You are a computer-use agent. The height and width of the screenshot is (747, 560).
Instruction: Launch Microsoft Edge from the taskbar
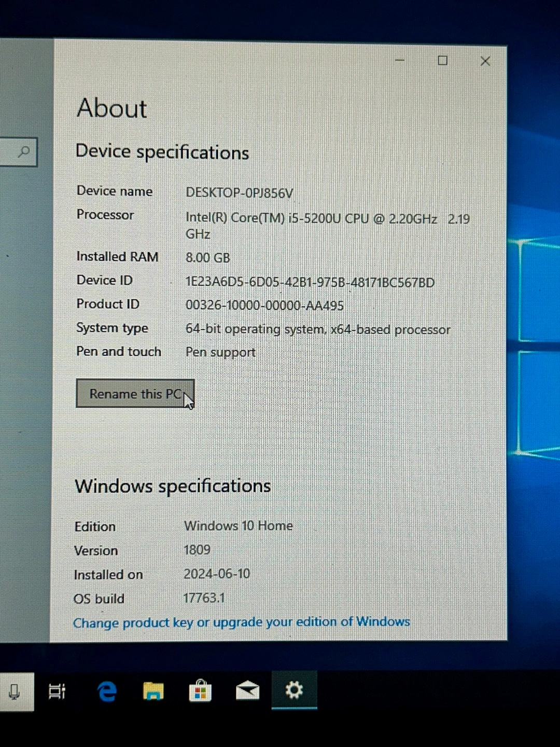click(x=107, y=691)
